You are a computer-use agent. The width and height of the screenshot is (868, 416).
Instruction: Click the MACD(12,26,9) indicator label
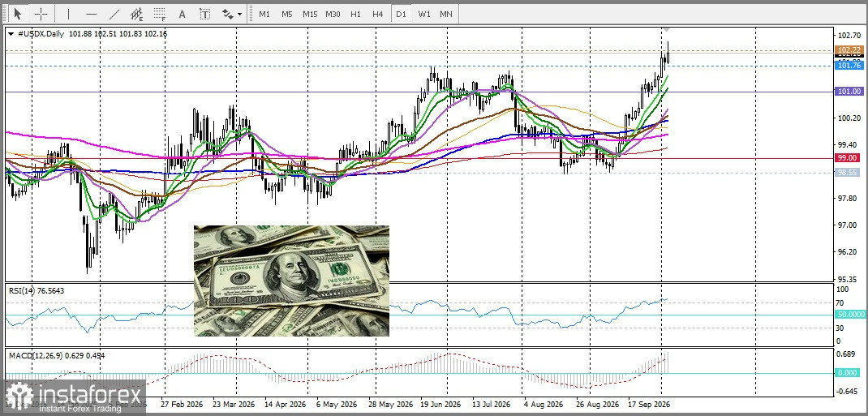click(57, 356)
